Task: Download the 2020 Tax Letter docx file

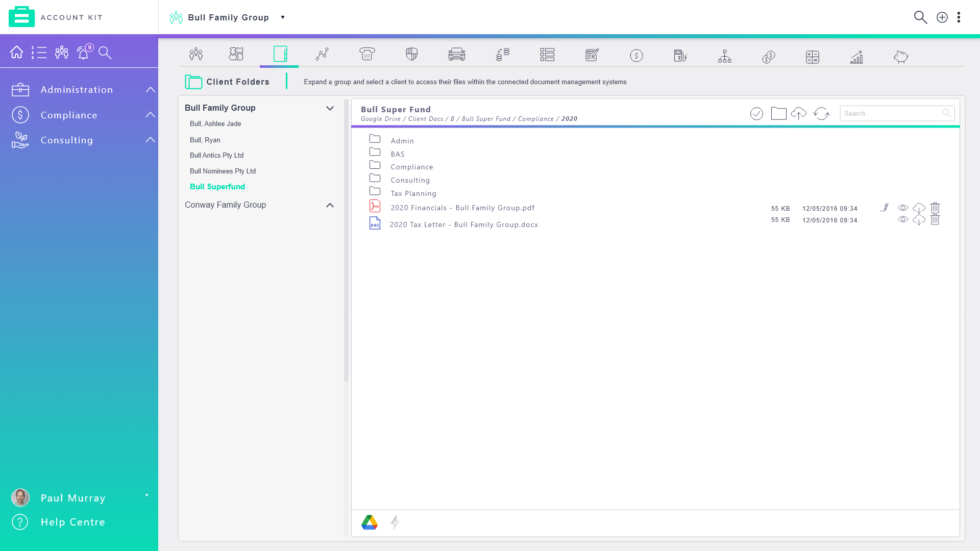Action: [x=919, y=220]
